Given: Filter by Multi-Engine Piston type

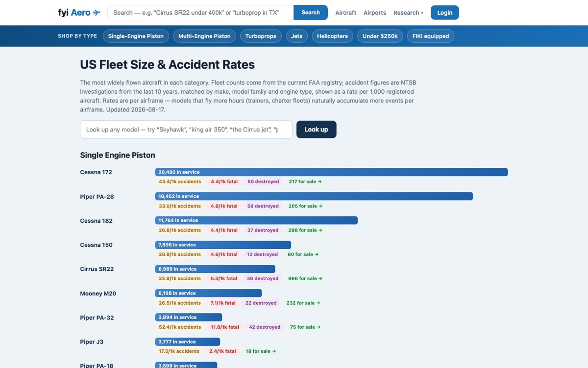Looking at the screenshot, I should tap(204, 36).
